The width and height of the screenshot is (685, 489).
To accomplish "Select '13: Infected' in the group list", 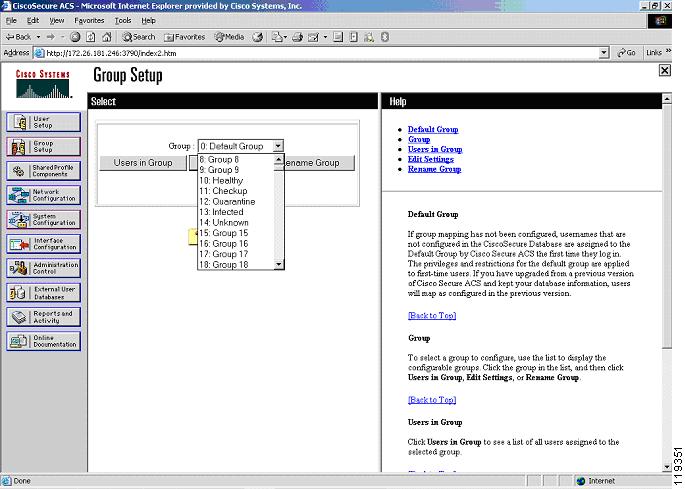I will [236, 212].
